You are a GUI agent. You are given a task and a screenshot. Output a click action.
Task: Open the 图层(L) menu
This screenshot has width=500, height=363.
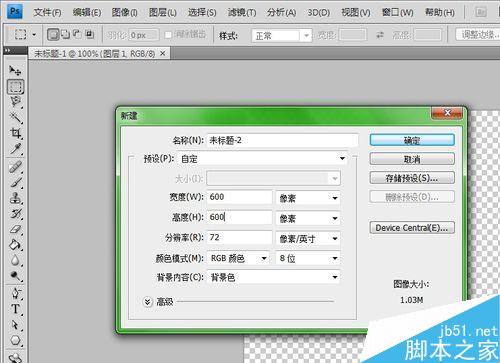coord(162,13)
